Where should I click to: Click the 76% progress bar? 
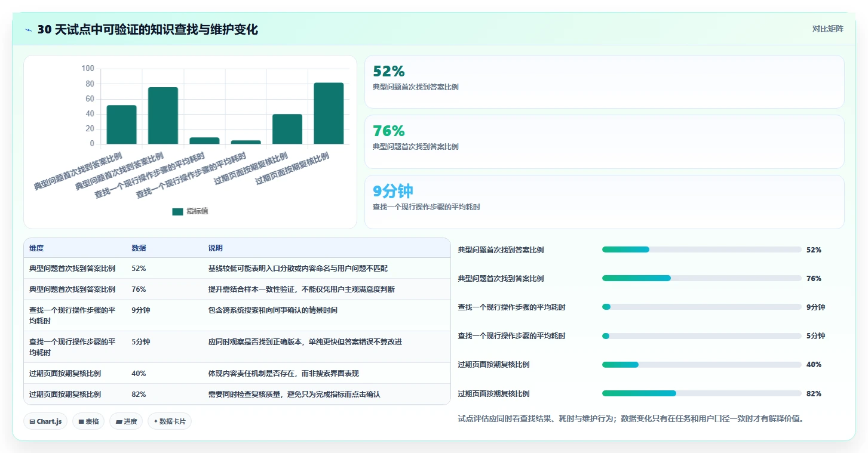[702, 278]
